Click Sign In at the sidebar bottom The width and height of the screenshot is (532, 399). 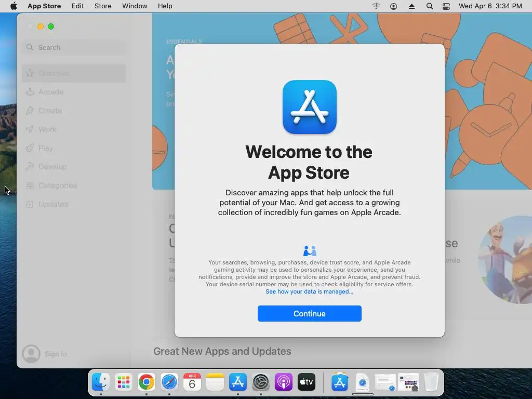point(56,354)
